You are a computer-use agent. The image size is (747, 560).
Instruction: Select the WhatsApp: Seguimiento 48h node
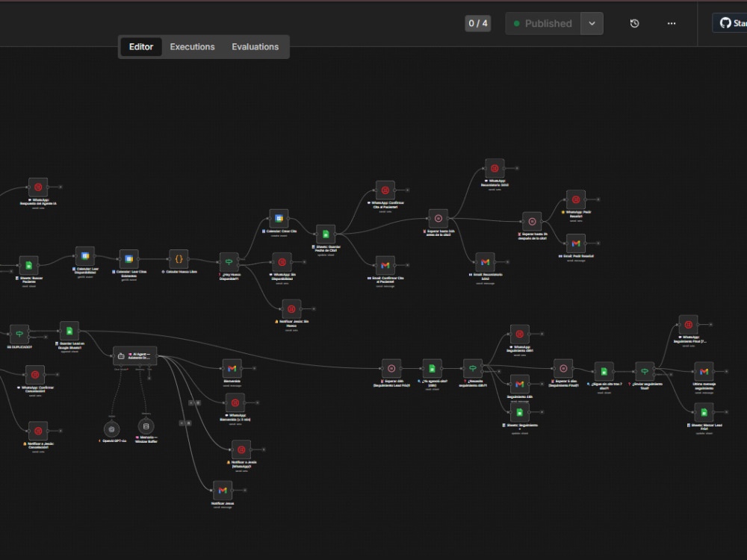[x=520, y=335]
